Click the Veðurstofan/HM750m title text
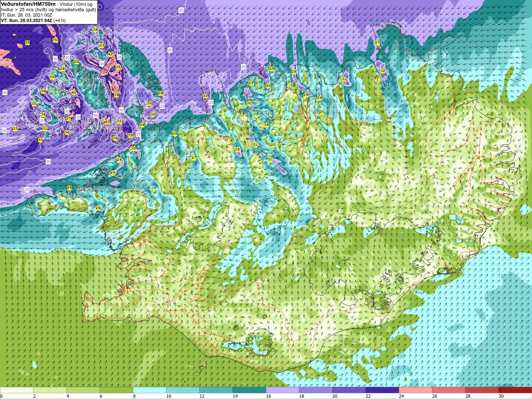Image resolution: width=532 pixels, height=399 pixels. tap(27, 4)
